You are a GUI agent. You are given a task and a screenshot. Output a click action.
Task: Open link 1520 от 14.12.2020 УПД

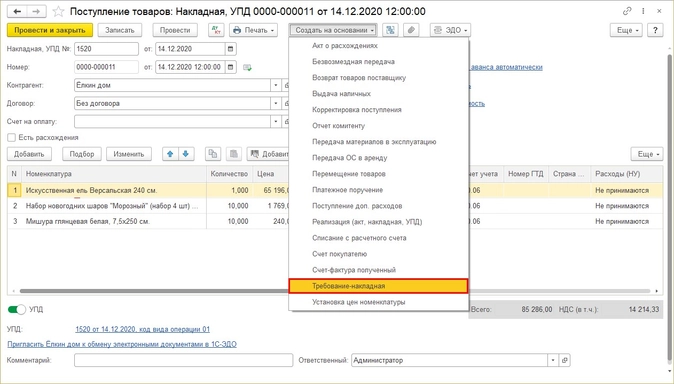[142, 329]
